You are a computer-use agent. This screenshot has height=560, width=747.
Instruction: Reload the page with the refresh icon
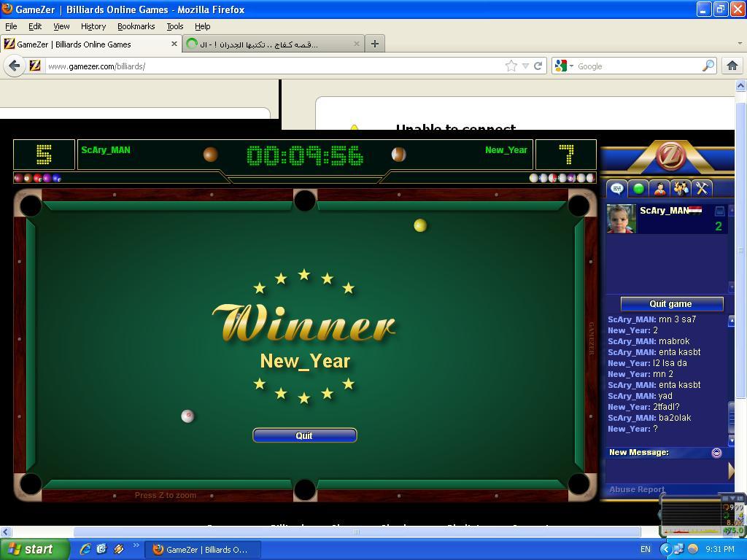[538, 66]
